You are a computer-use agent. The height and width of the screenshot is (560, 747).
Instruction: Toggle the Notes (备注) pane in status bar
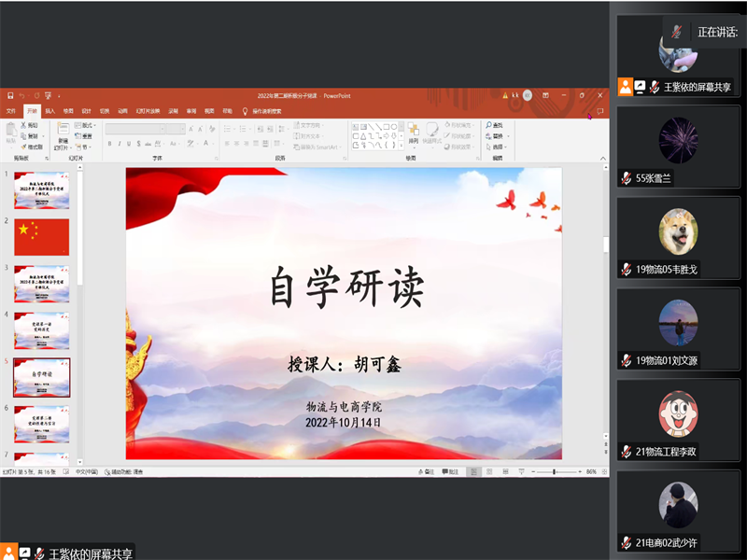(x=424, y=471)
